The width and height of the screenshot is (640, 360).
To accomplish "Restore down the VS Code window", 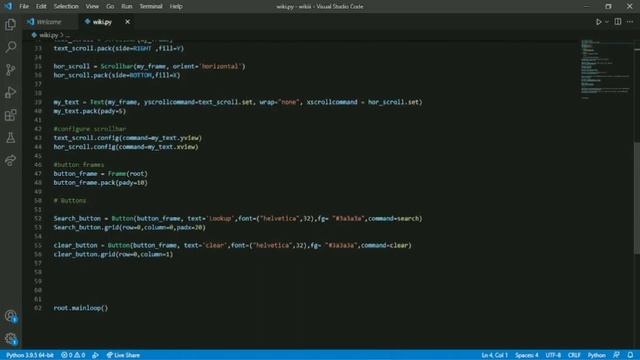I will pos(608,7).
